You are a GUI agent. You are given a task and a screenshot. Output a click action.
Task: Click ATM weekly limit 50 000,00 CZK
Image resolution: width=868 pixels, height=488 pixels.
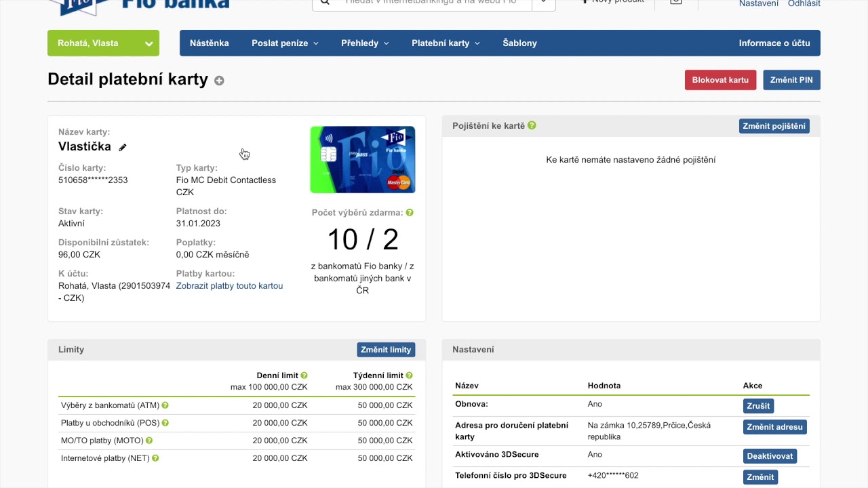pyautogui.click(x=385, y=405)
